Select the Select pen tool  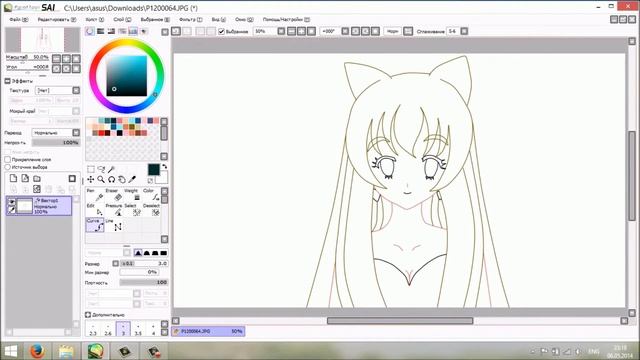point(133,210)
